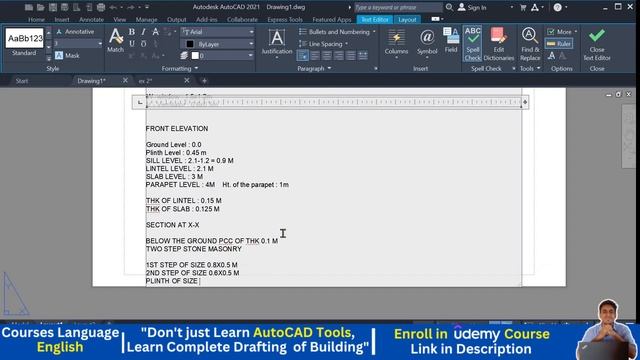Insert a Field
This screenshot has height=360, width=640.
click(451, 40)
